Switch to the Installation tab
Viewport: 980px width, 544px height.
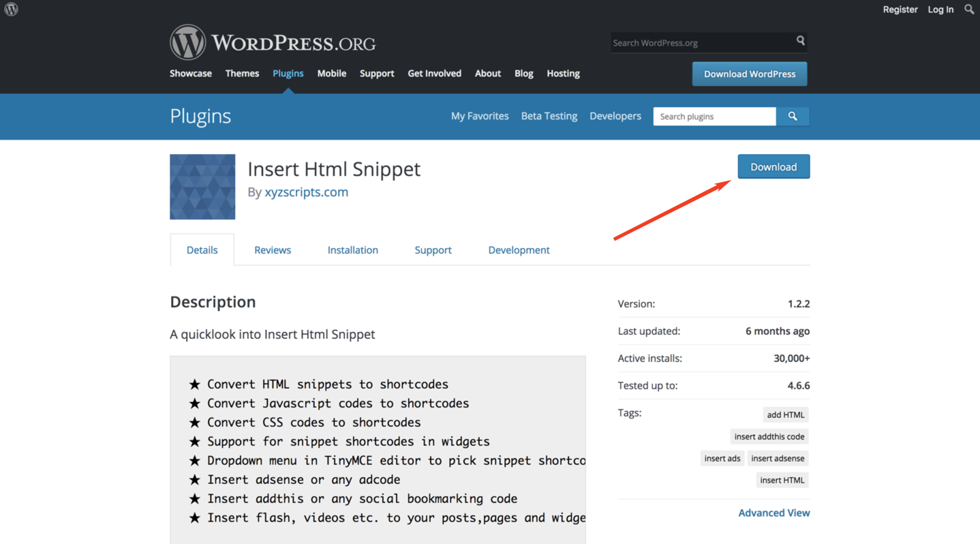(353, 250)
